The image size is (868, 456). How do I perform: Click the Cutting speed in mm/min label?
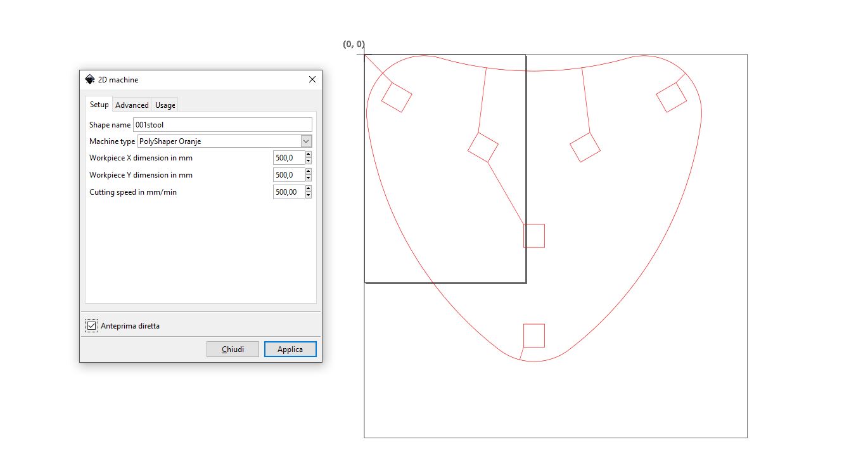coord(133,192)
